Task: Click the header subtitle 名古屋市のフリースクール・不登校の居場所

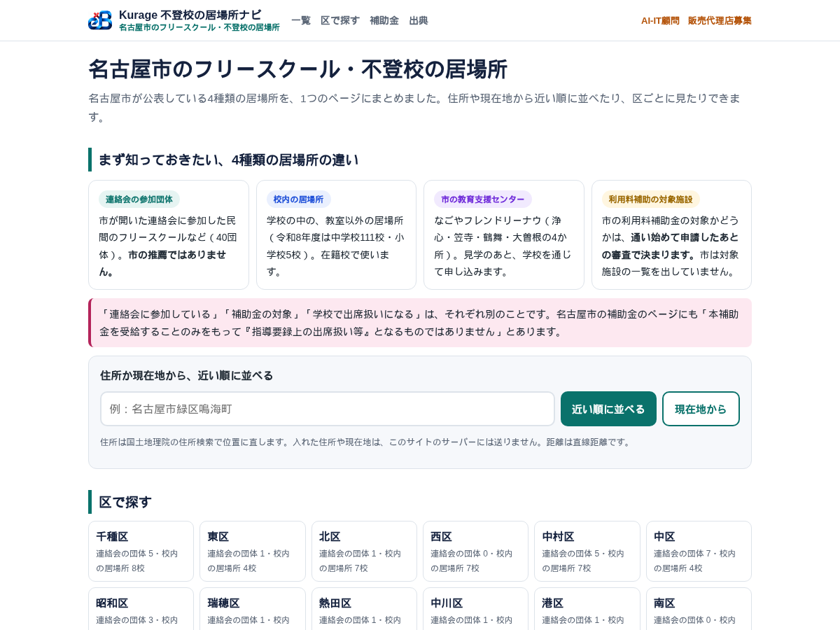Action: tap(199, 27)
